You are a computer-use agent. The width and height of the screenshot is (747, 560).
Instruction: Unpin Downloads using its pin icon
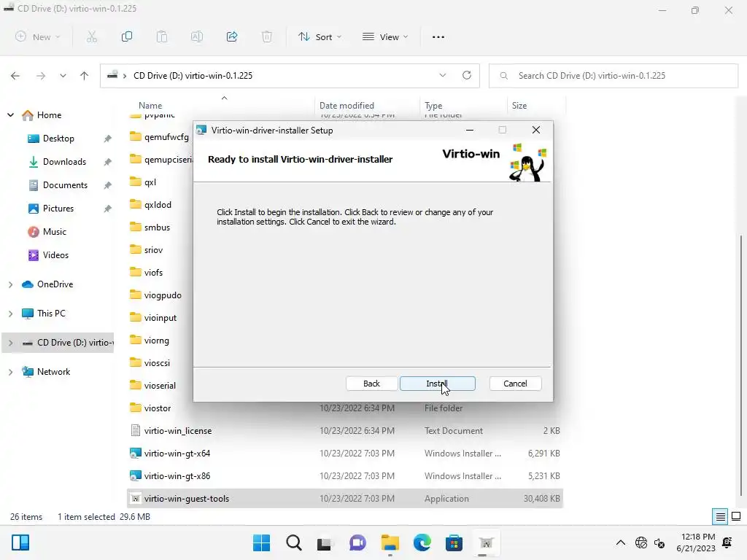tap(108, 162)
